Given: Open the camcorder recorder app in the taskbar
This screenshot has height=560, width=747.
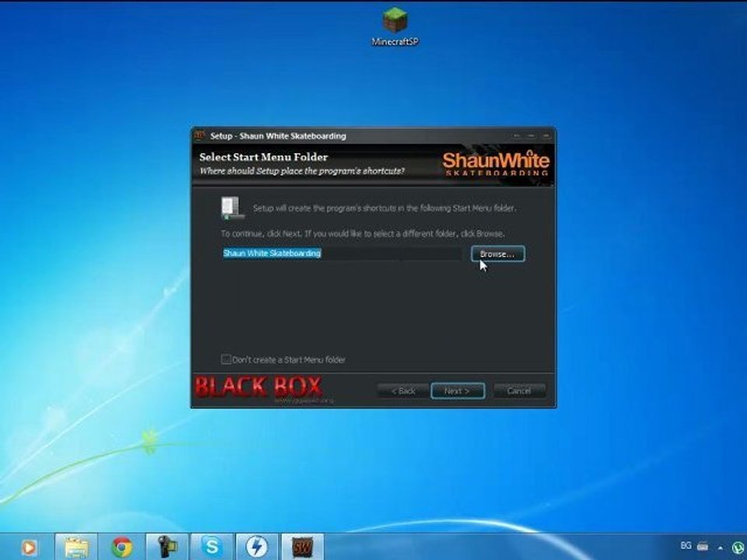Looking at the screenshot, I should click(x=167, y=547).
